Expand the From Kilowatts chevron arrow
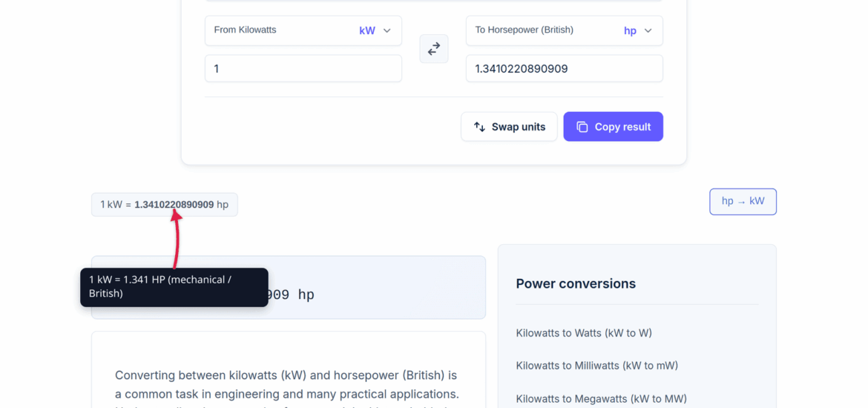 pyautogui.click(x=387, y=30)
